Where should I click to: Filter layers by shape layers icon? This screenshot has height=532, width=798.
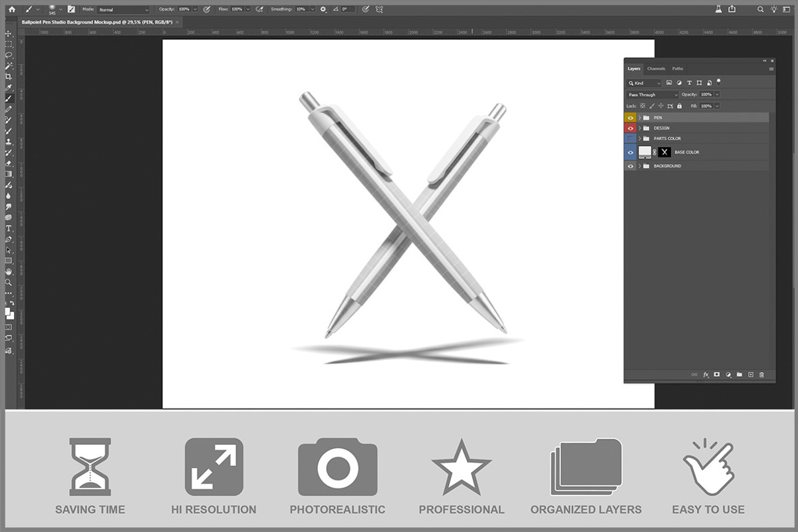pos(699,83)
